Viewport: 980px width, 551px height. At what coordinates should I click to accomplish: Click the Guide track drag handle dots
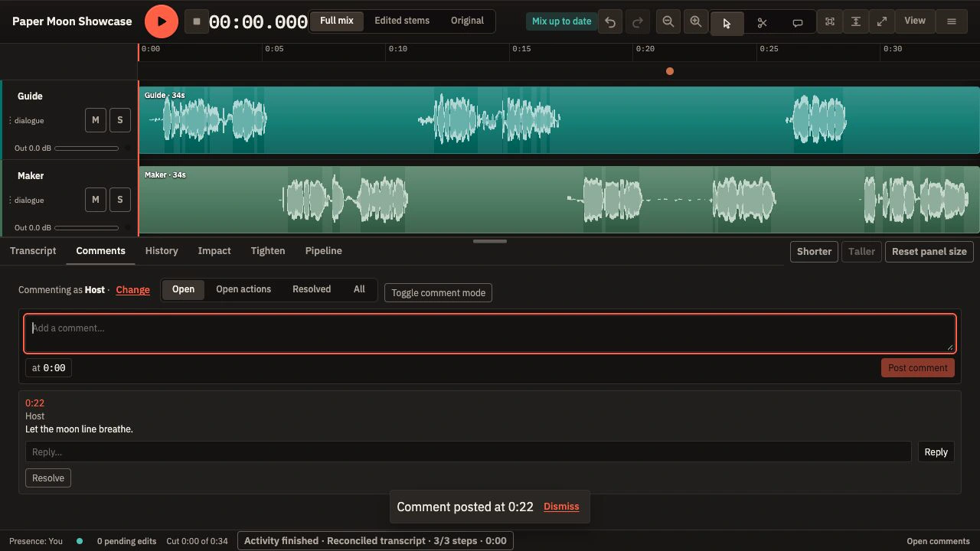pos(10,121)
